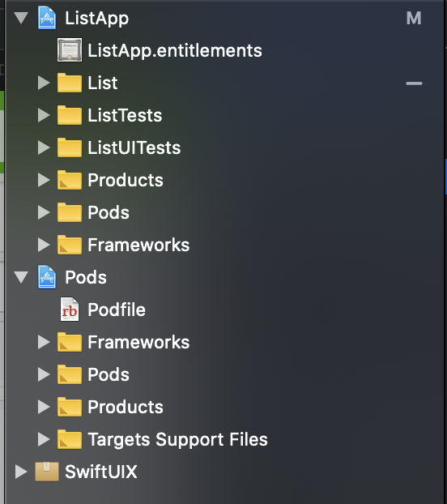Expand the SwiftUIX package

tap(21, 472)
